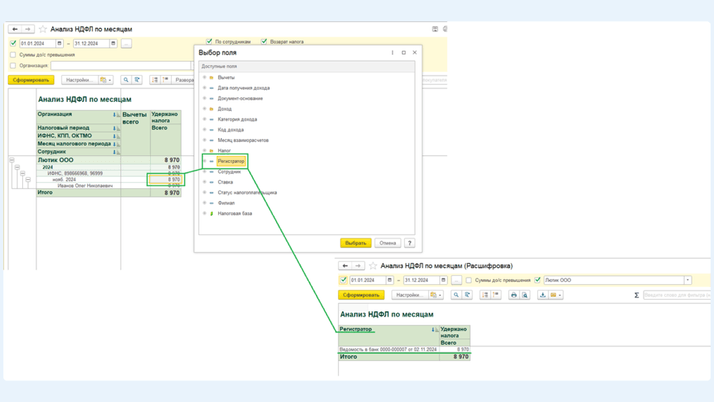Click the print icon in the Расшифровка toolbar
This screenshot has height=402, width=714.
pos(514,295)
